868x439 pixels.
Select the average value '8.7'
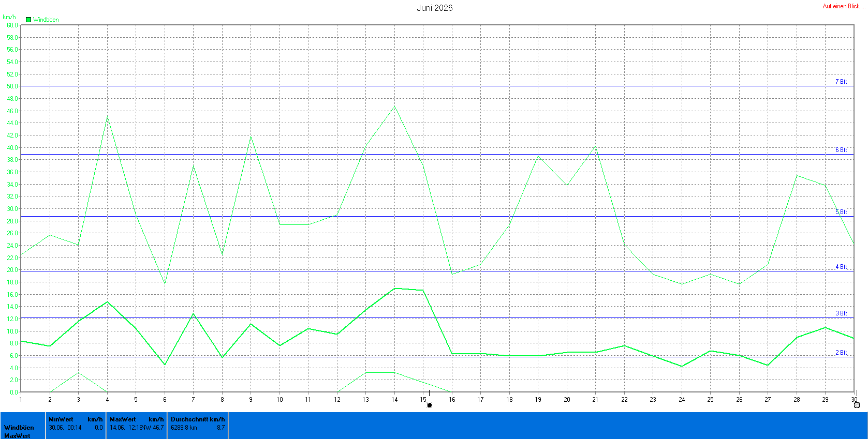click(x=221, y=428)
